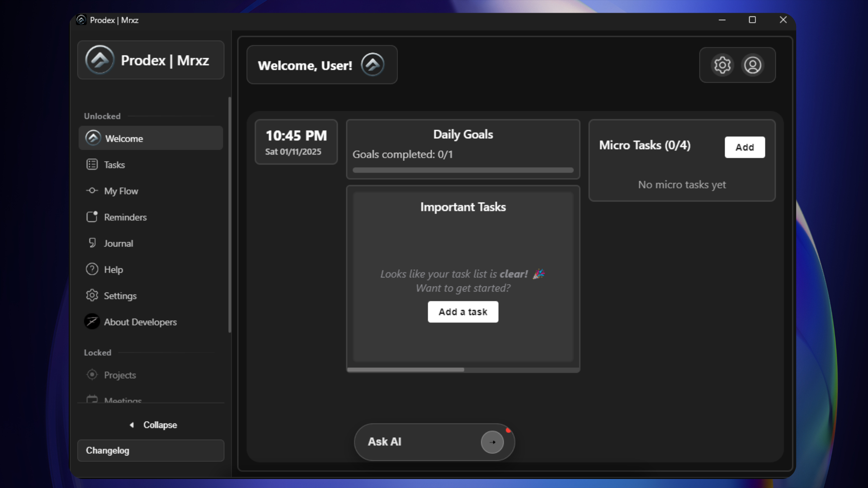Screen dimensions: 868x488
Task: Select the locked Meetings item
Action: (x=123, y=399)
